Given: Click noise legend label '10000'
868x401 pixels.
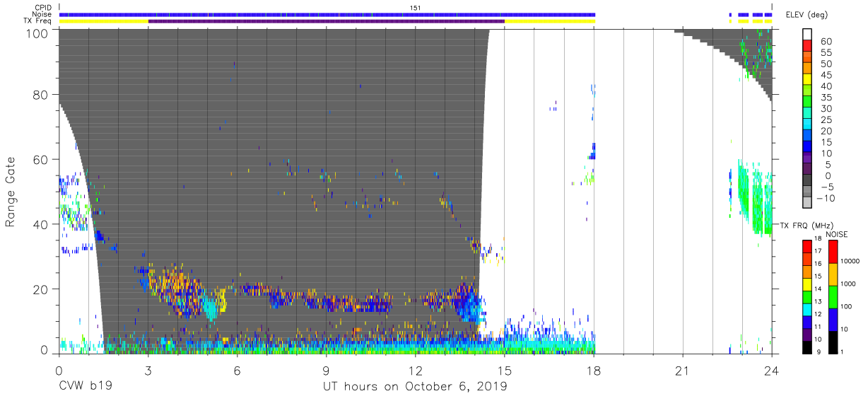Looking at the screenshot, I should [x=850, y=261].
